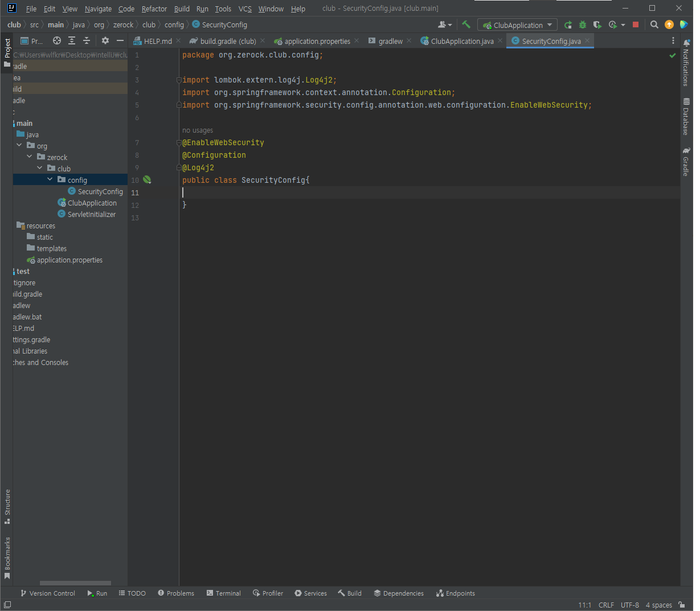Fold the import block in editor gutter
The image size is (700, 611).
pyautogui.click(x=179, y=80)
